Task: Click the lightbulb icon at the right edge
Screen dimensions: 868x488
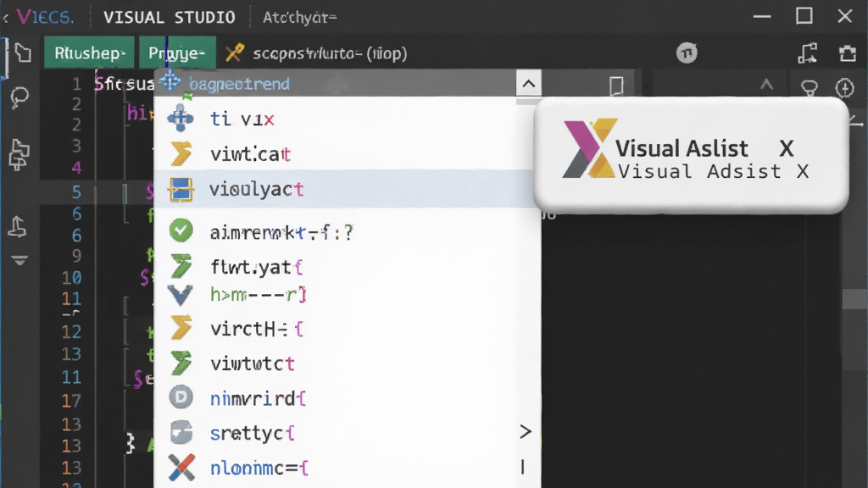Action: coord(810,87)
